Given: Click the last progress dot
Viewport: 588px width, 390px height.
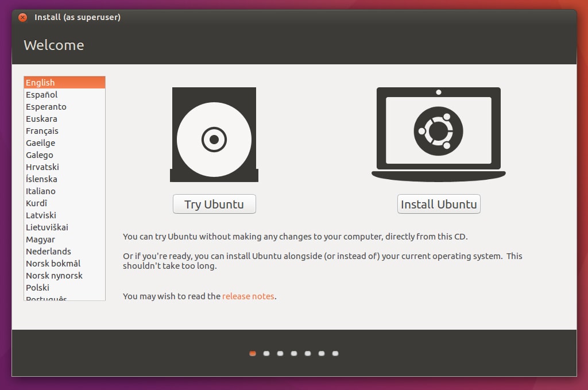Looking at the screenshot, I should [x=335, y=353].
